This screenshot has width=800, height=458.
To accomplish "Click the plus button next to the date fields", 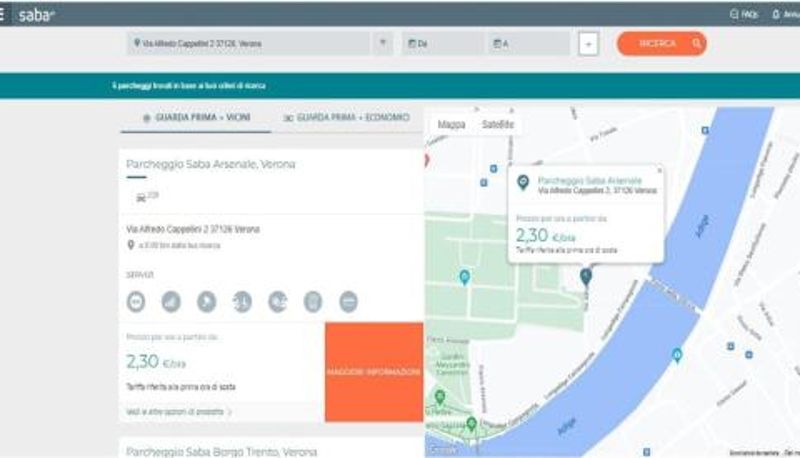I will (x=588, y=44).
